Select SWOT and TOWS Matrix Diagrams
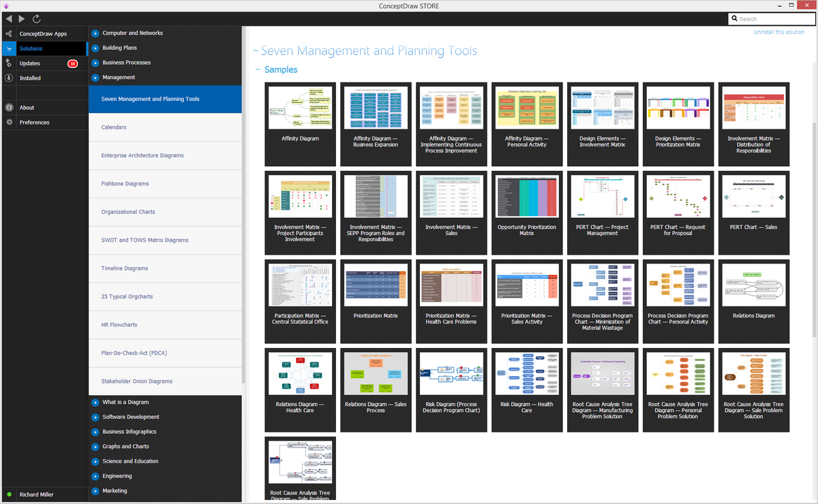 pos(165,240)
